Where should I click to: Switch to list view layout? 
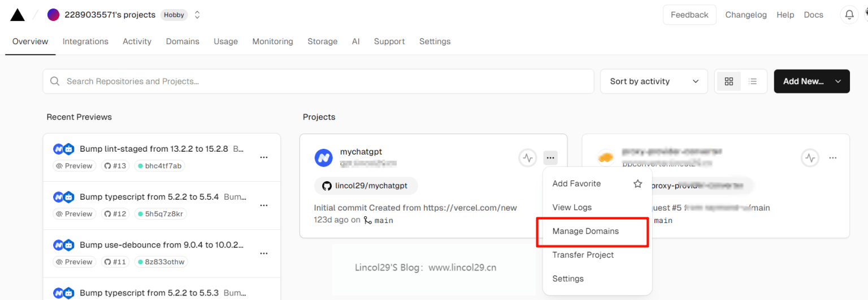[753, 82]
